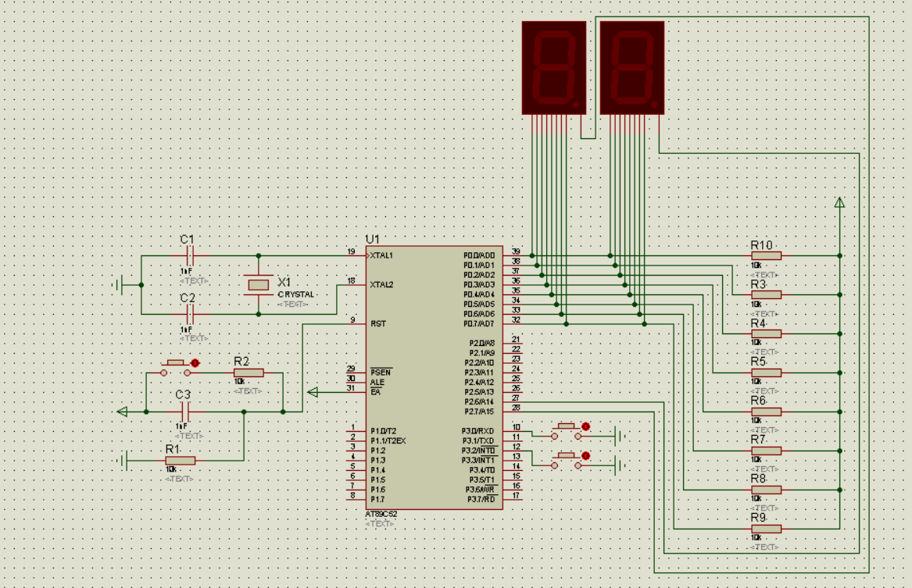Click the P1.1/T2EX pin label

coord(388,441)
